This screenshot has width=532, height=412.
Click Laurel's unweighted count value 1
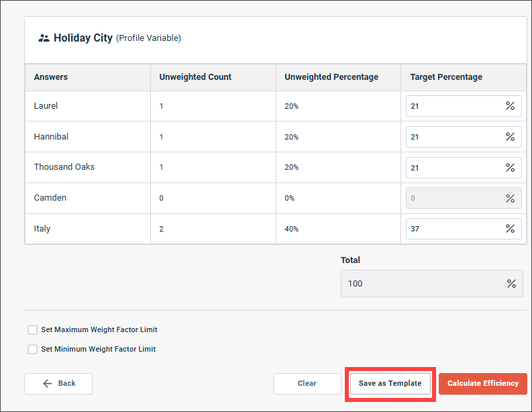point(162,106)
